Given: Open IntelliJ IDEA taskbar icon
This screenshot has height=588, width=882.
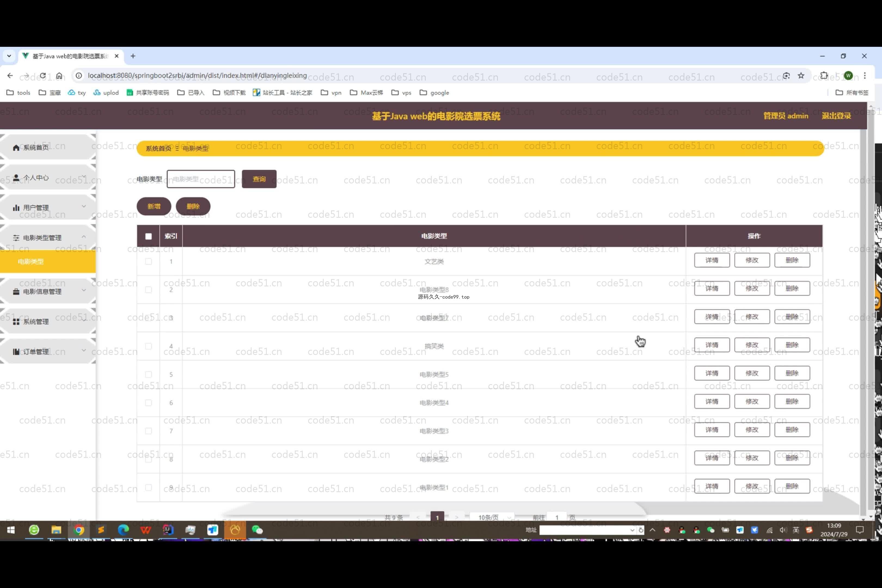Looking at the screenshot, I should tap(168, 530).
